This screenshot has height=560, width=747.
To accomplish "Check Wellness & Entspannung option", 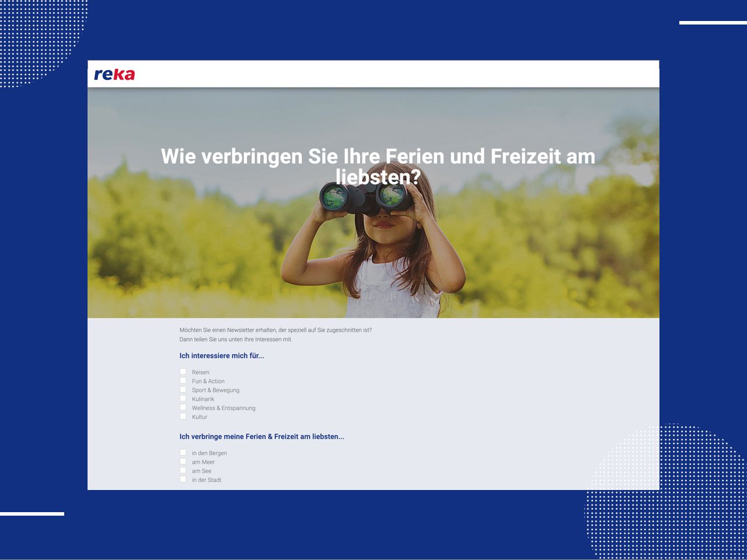I will click(183, 408).
